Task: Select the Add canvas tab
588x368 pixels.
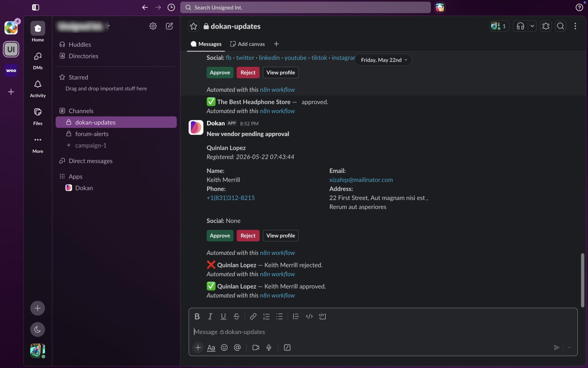Action: (247, 44)
